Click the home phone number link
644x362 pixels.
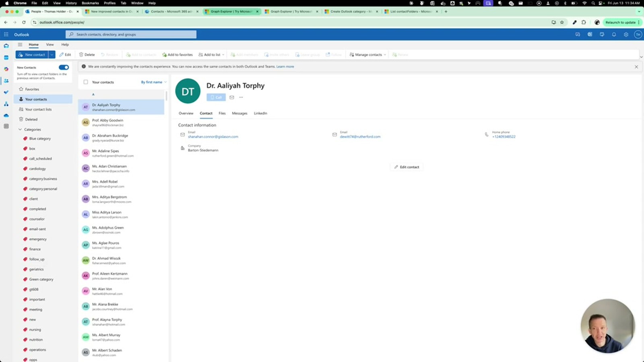coord(504,137)
